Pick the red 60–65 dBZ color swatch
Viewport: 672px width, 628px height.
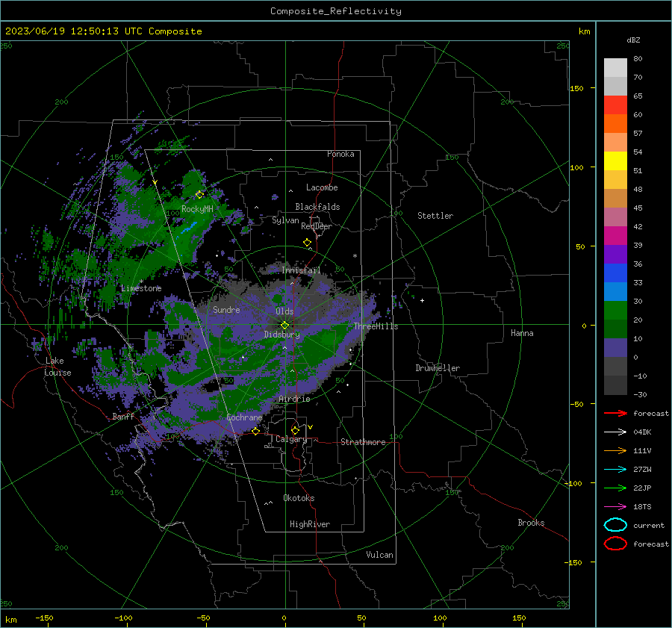coord(615,105)
